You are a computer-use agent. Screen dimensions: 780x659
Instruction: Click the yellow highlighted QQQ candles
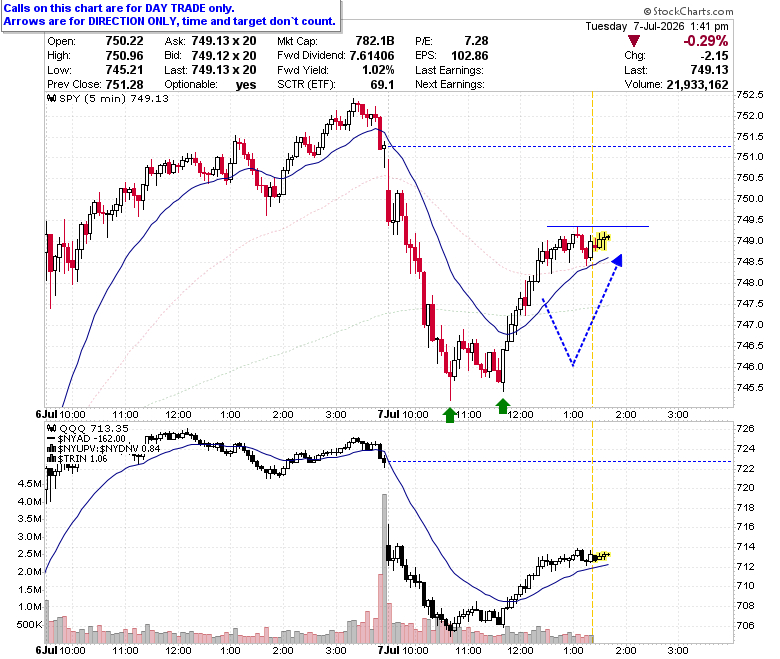pos(601,556)
